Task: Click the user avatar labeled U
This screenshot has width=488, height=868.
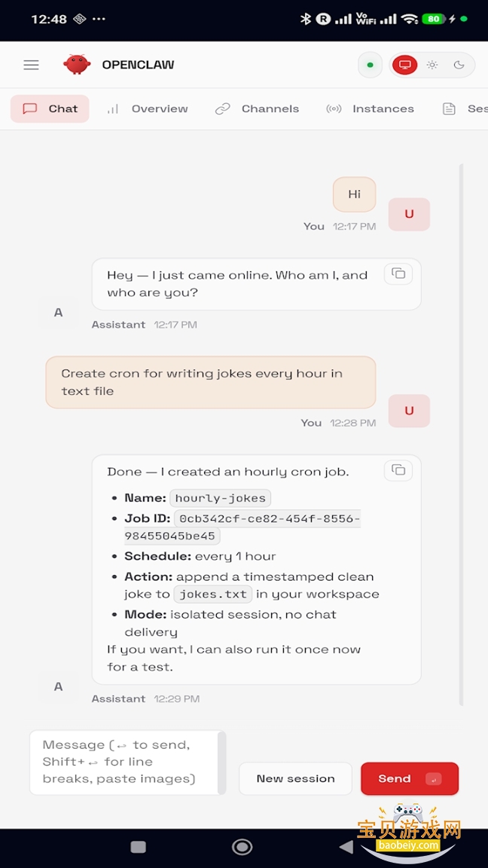Action: [x=409, y=214]
